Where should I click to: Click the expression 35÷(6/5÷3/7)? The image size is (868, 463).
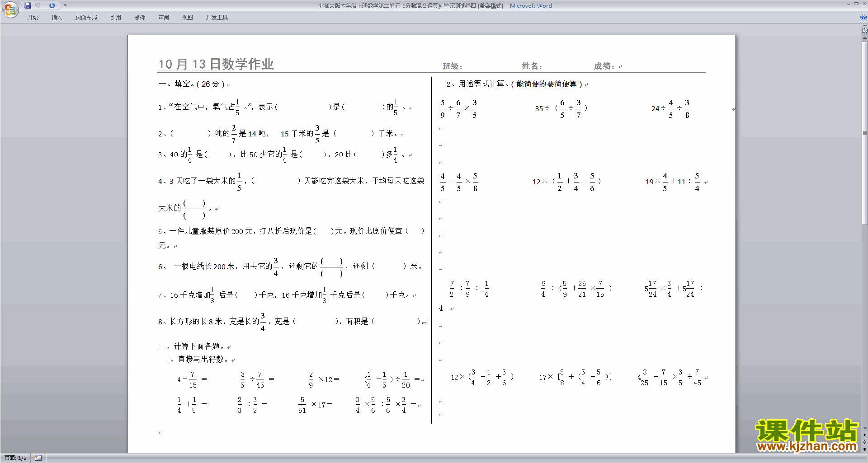(561, 108)
